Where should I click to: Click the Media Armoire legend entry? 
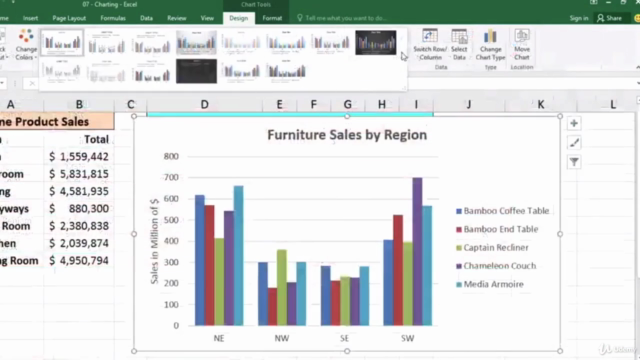click(489, 284)
